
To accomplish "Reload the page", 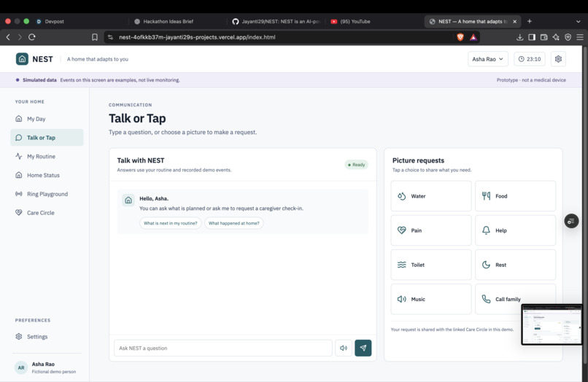I will [32, 37].
